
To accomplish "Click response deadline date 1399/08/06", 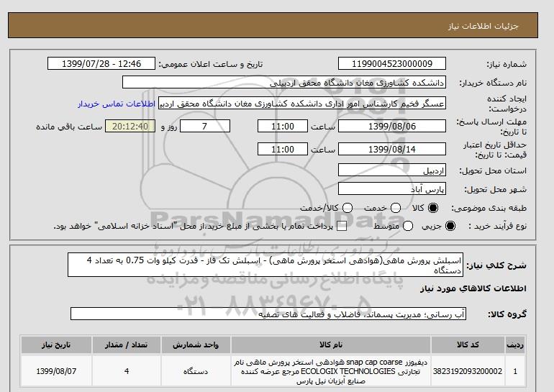I will [392, 126].
